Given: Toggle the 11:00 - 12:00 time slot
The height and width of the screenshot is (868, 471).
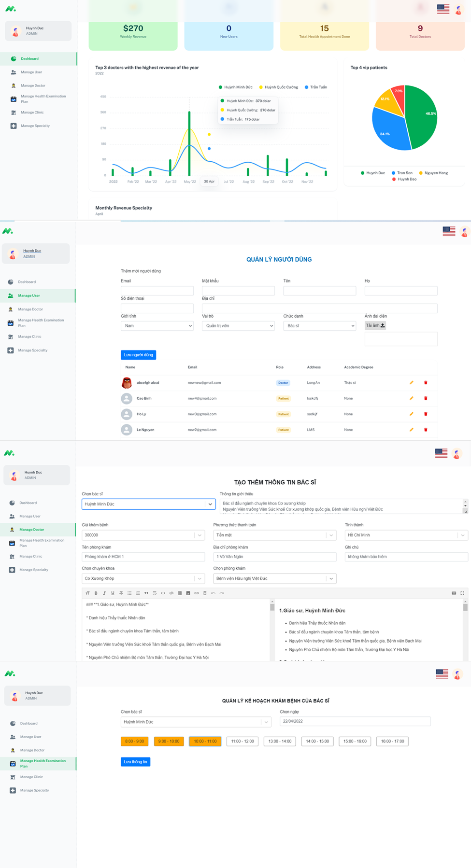Looking at the screenshot, I should pyautogui.click(x=243, y=741).
